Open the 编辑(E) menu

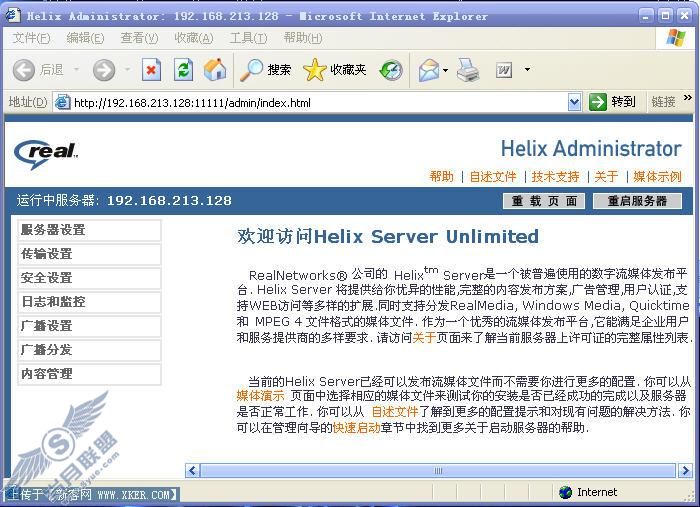pos(85,38)
